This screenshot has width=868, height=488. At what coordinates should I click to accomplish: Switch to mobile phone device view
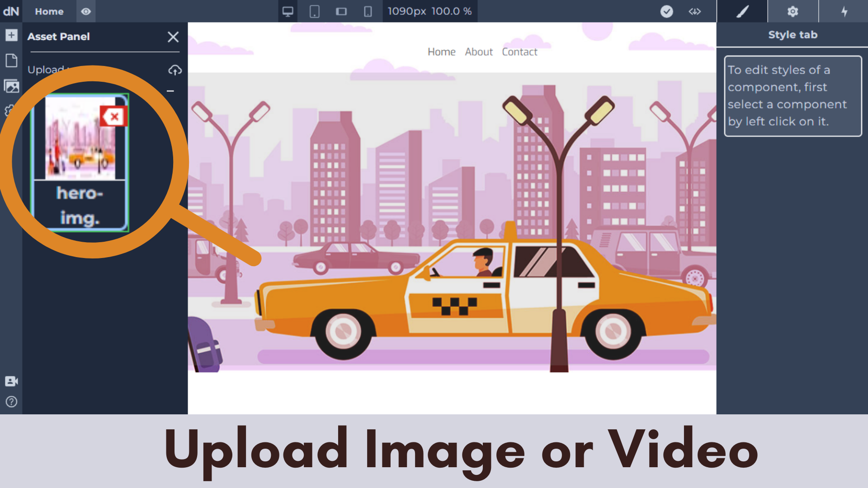pyautogui.click(x=368, y=11)
